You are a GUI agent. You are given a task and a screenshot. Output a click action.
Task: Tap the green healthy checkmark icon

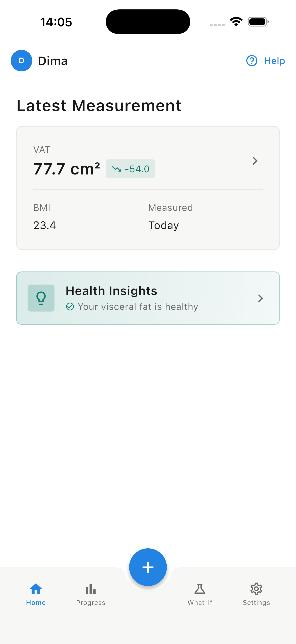70,307
